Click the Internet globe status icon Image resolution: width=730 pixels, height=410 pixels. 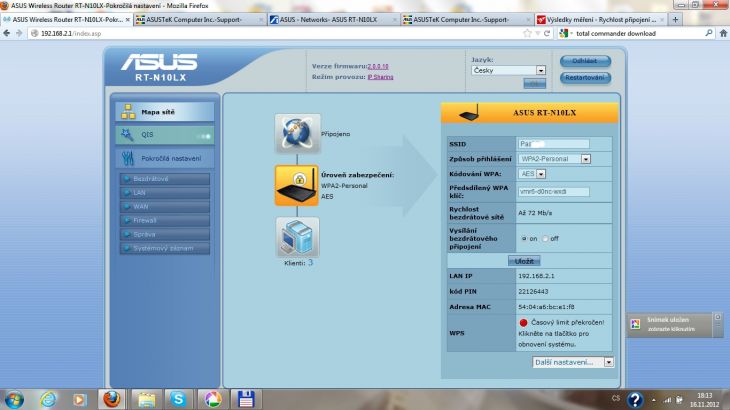tap(297, 134)
